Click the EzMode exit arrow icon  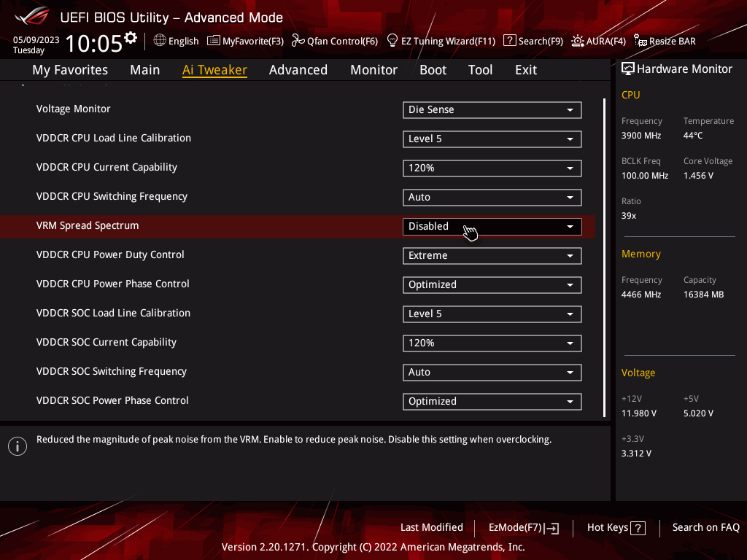pyautogui.click(x=552, y=529)
